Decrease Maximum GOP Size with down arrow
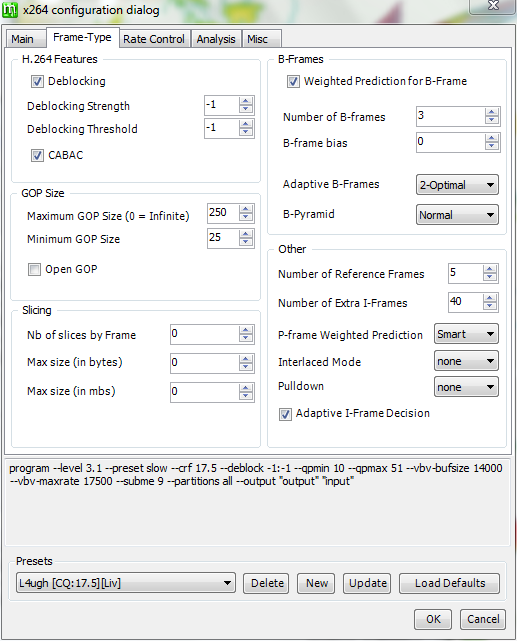Viewport: 517px width, 641px height. [246, 217]
